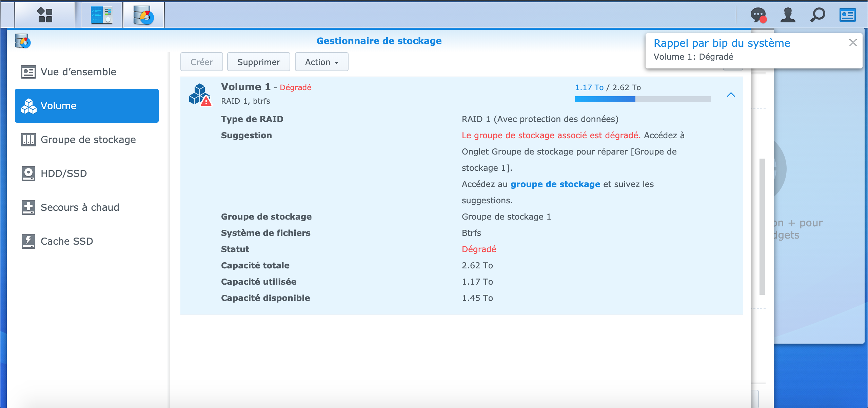868x408 pixels.
Task: Open the Action dropdown menu
Action: point(321,62)
